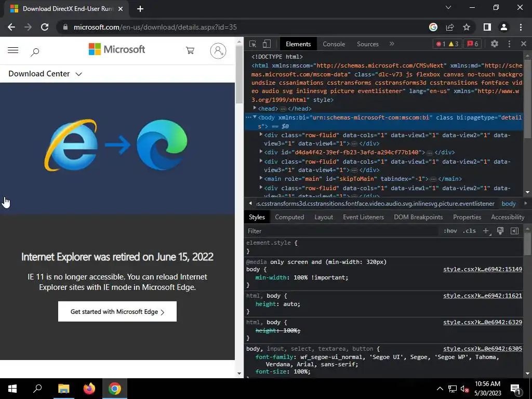Open style.csx link at line 6305
This screenshot has width=532, height=399.
point(483,349)
